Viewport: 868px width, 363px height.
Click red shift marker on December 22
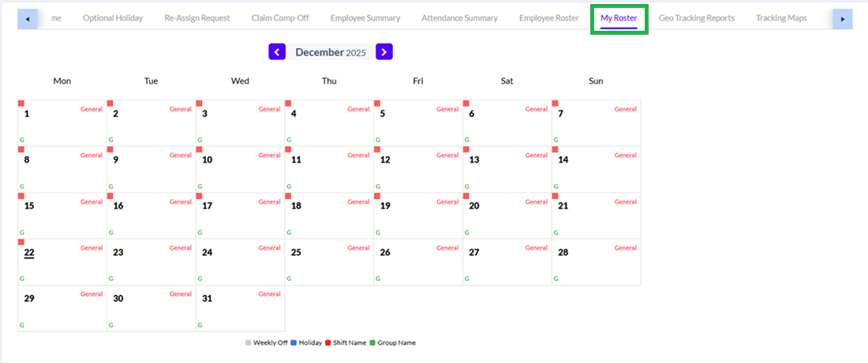click(21, 242)
